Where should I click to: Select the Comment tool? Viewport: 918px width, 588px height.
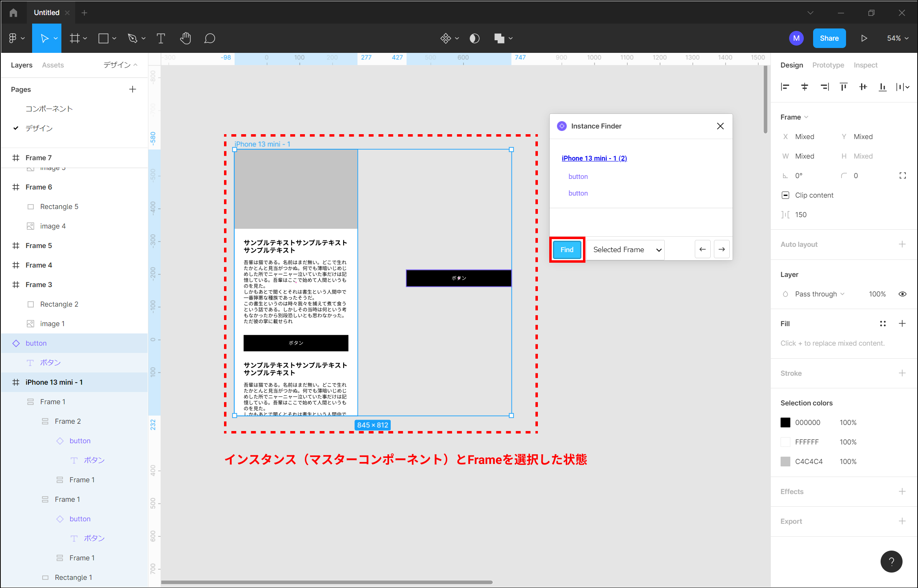tap(209, 38)
